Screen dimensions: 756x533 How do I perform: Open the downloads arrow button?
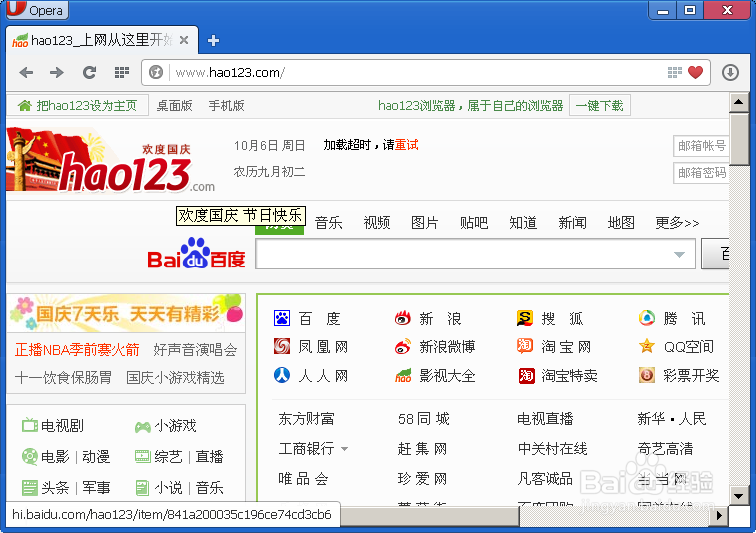click(730, 72)
